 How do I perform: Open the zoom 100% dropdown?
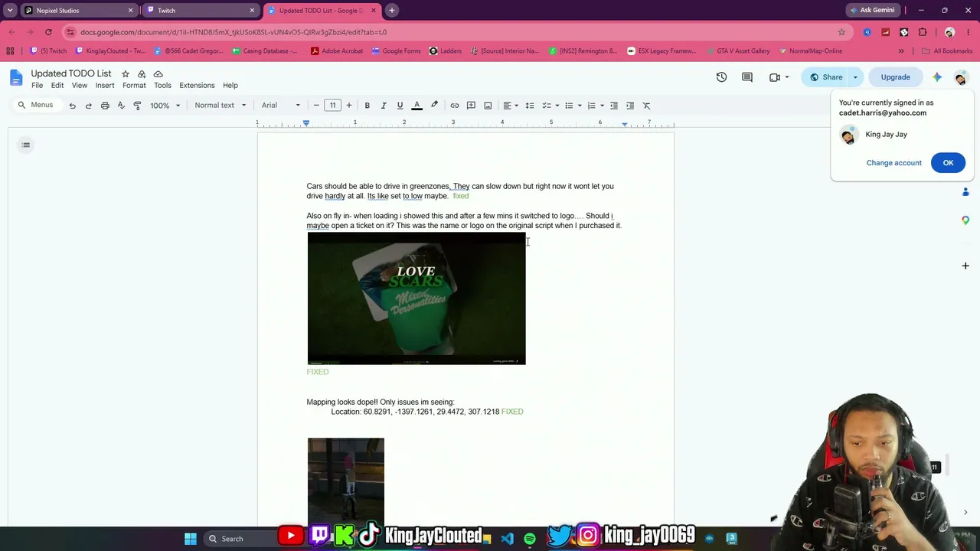(x=165, y=106)
